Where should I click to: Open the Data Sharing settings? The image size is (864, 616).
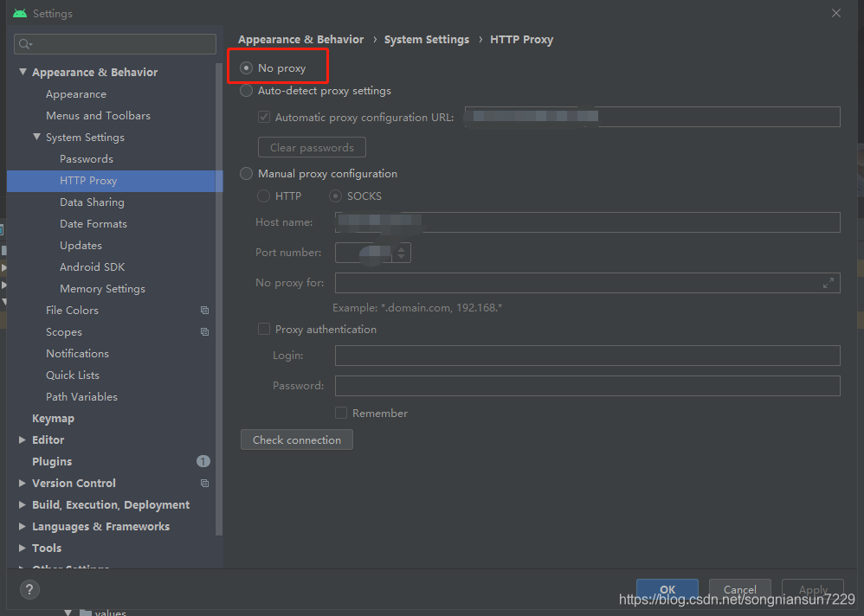coord(92,202)
